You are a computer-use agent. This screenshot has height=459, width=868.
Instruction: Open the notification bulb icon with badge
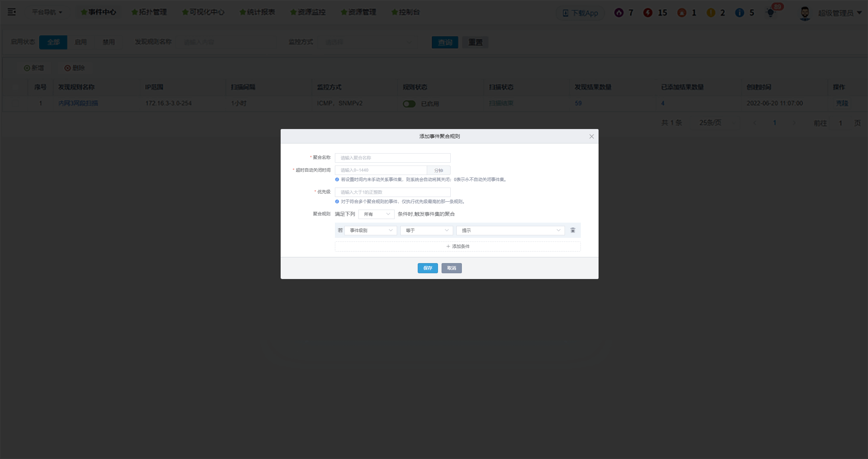[x=770, y=13]
